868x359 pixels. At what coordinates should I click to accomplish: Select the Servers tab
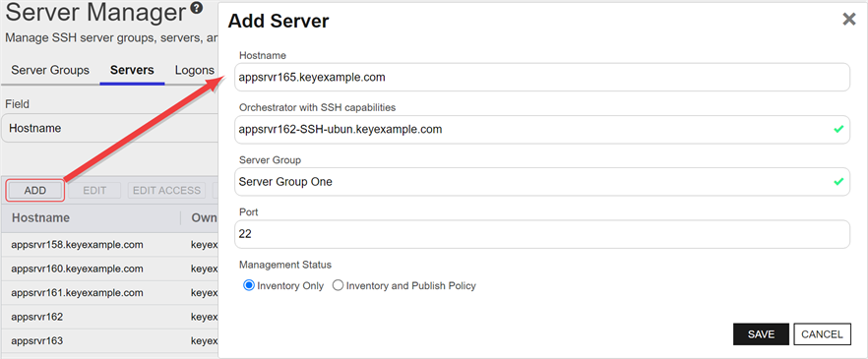tap(132, 70)
